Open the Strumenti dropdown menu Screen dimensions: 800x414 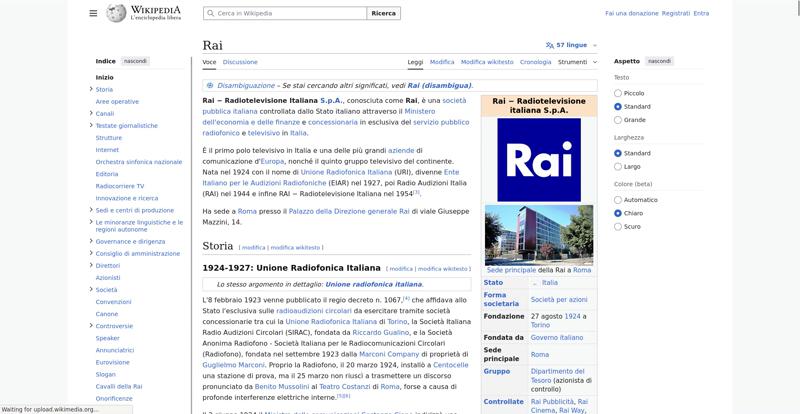click(x=576, y=62)
